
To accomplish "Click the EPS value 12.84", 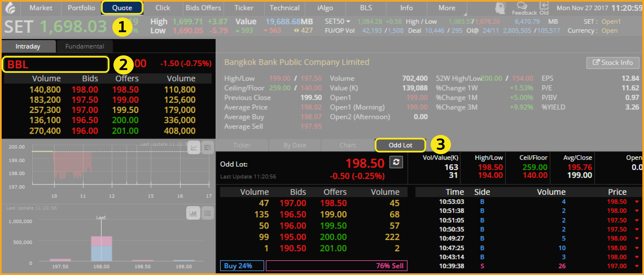I will pos(630,78).
